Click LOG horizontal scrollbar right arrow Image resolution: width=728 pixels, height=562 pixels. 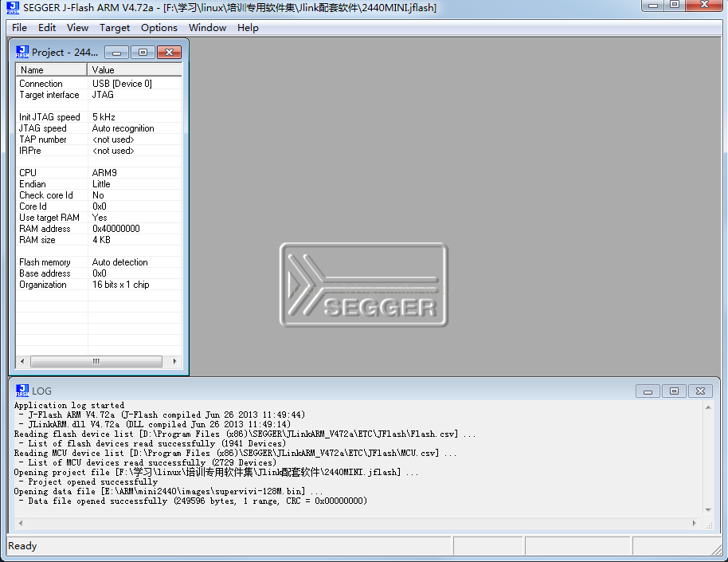point(694,523)
